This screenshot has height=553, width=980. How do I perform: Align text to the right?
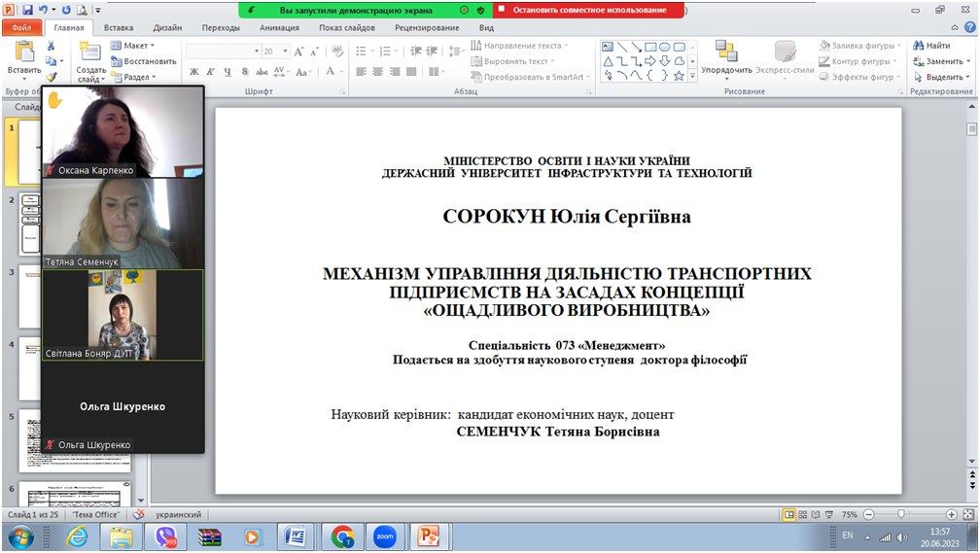(395, 72)
